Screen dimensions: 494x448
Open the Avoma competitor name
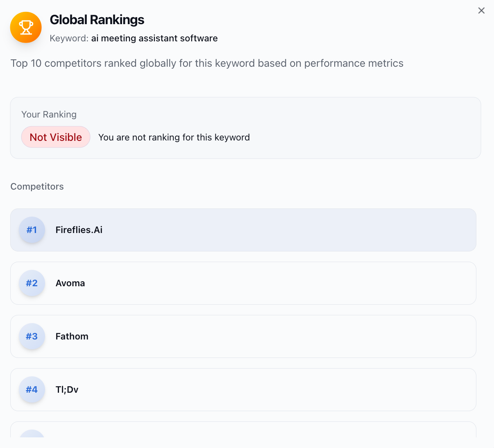(70, 283)
